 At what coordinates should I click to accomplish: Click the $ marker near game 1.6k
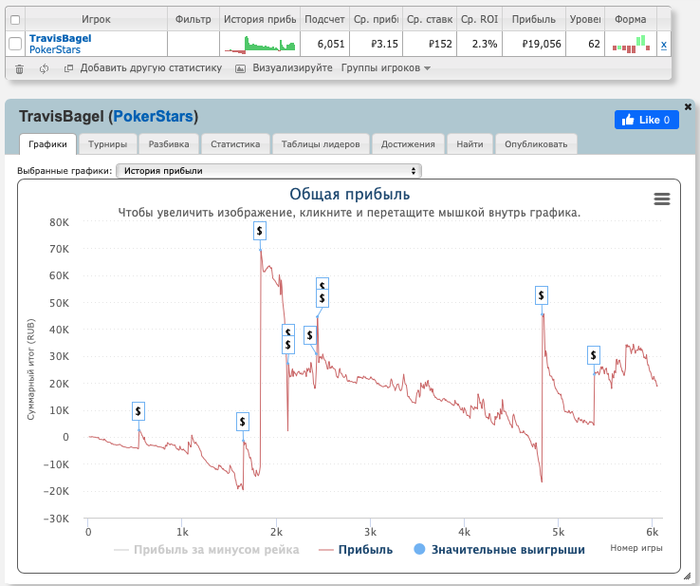tap(242, 421)
